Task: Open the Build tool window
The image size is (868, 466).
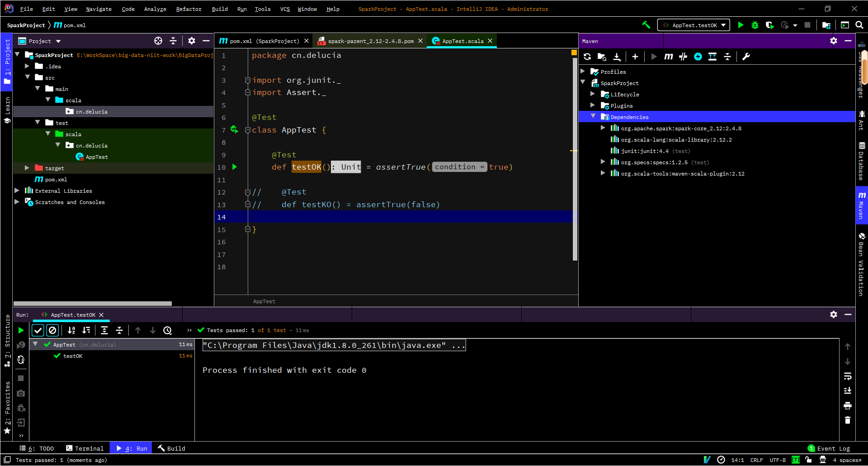Action: (x=171, y=448)
